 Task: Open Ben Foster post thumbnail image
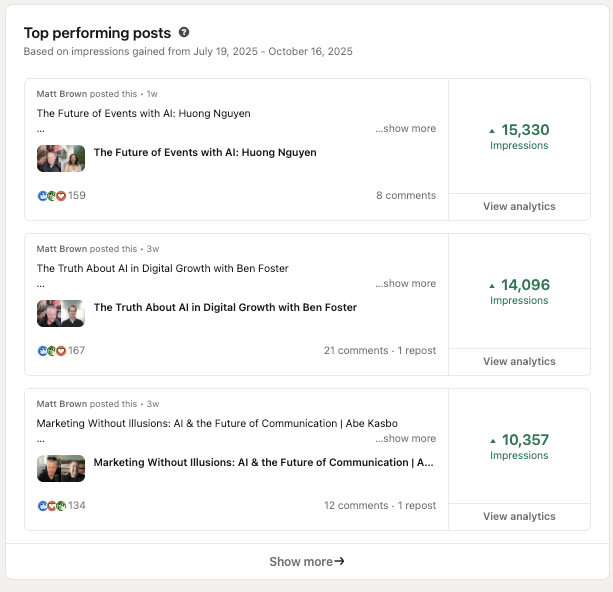click(61, 313)
